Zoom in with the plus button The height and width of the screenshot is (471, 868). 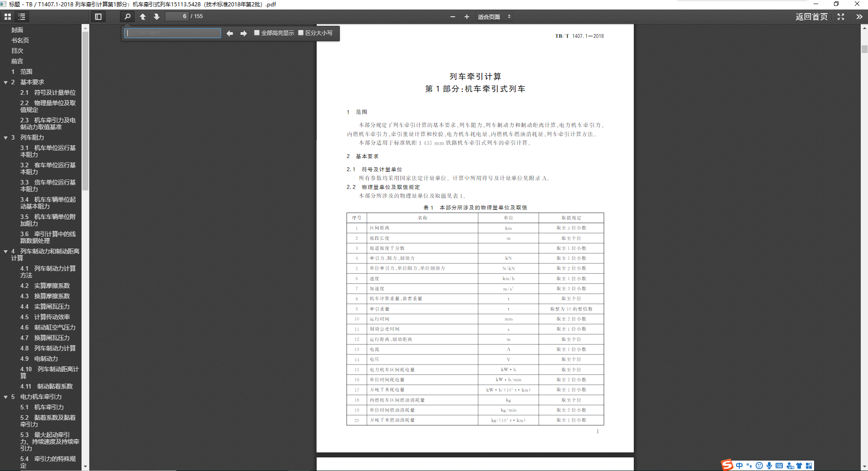coord(467,17)
